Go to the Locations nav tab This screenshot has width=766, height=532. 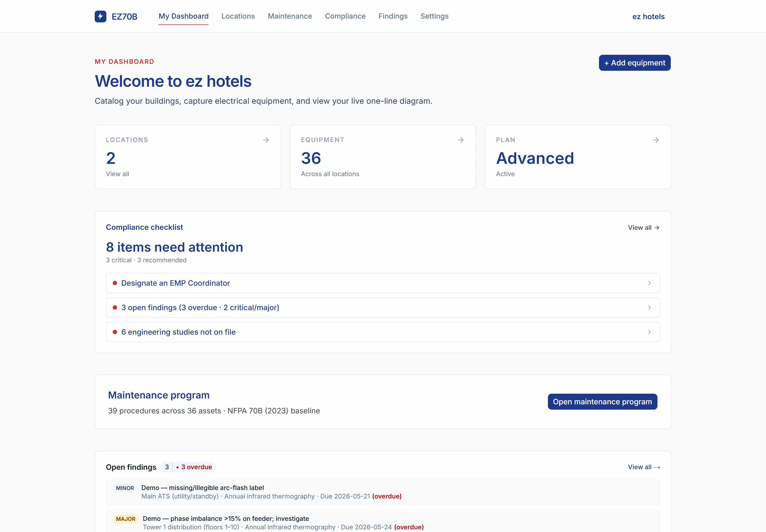[x=238, y=16]
